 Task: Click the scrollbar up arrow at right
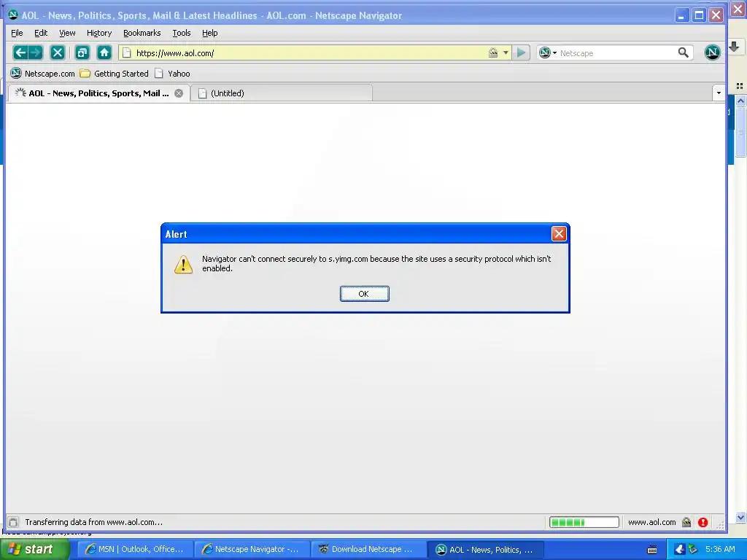point(740,101)
